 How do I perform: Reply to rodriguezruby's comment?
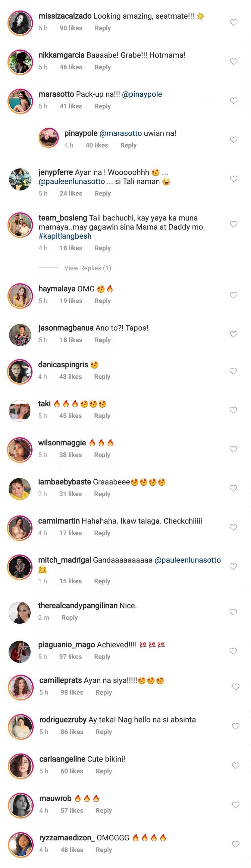(x=104, y=732)
